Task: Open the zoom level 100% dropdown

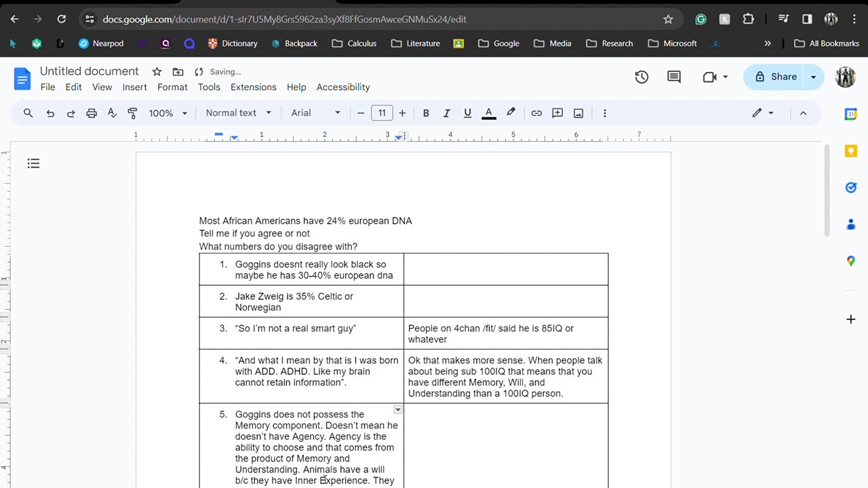Action: click(167, 113)
